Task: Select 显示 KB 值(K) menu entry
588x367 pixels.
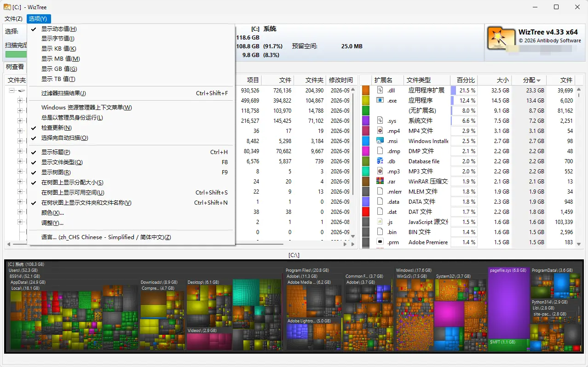Action: coord(131,49)
